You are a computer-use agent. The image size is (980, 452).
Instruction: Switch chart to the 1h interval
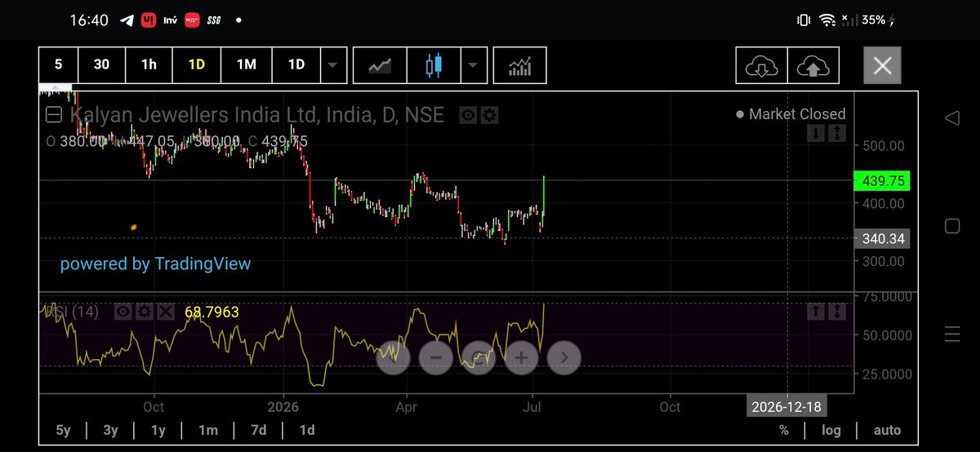[149, 64]
